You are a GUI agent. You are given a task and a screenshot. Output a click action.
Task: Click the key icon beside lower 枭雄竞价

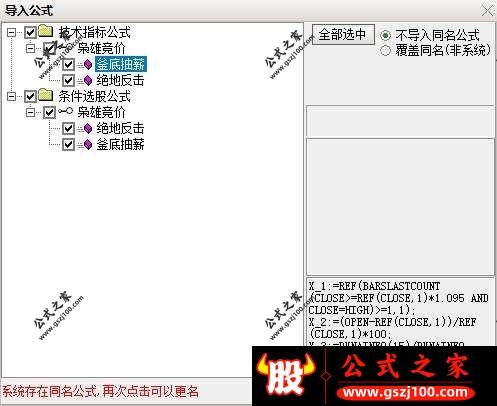click(x=66, y=111)
